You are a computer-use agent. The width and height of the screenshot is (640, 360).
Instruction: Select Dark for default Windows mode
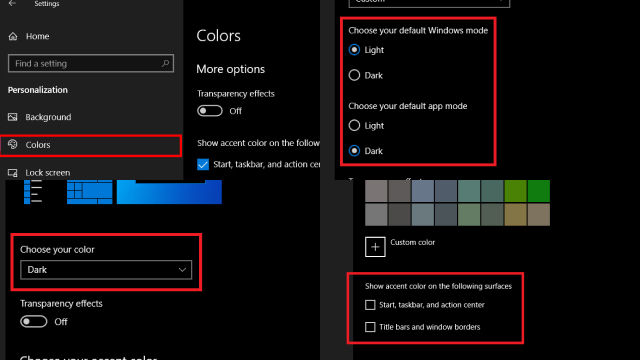[354, 75]
